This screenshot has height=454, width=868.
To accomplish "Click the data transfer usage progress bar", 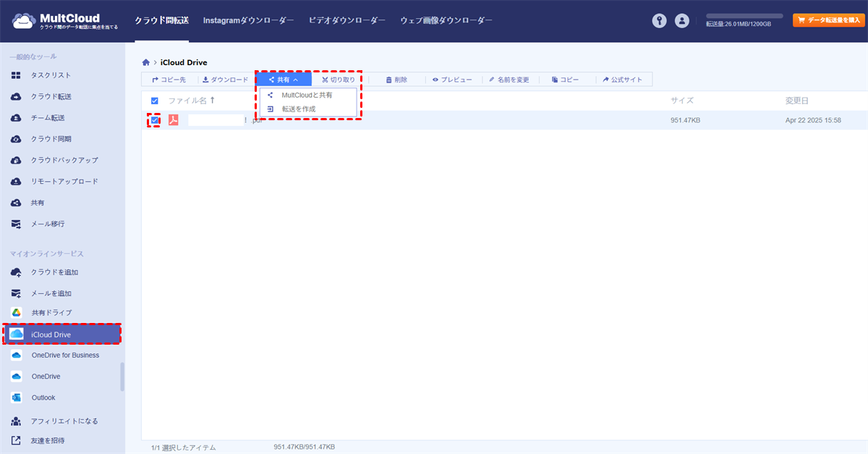I will click(744, 16).
